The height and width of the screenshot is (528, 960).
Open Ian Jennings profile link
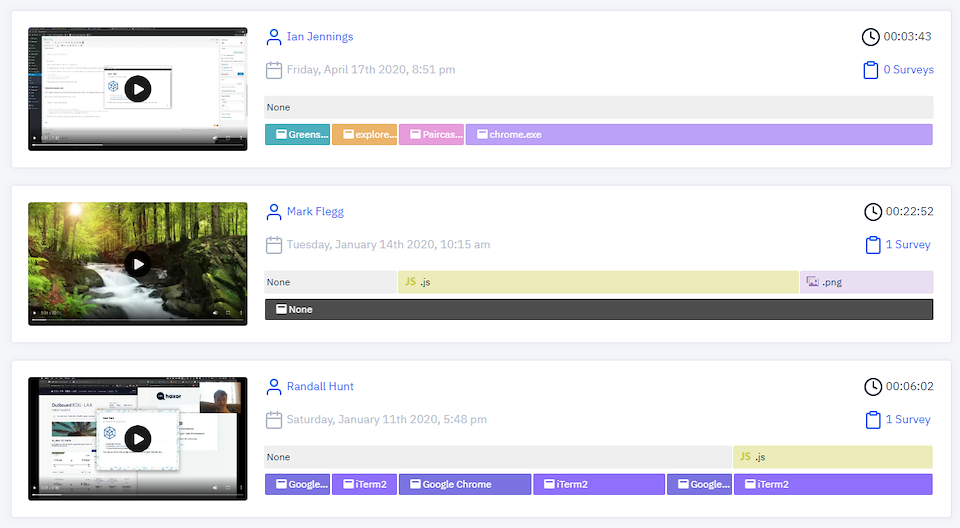click(320, 37)
